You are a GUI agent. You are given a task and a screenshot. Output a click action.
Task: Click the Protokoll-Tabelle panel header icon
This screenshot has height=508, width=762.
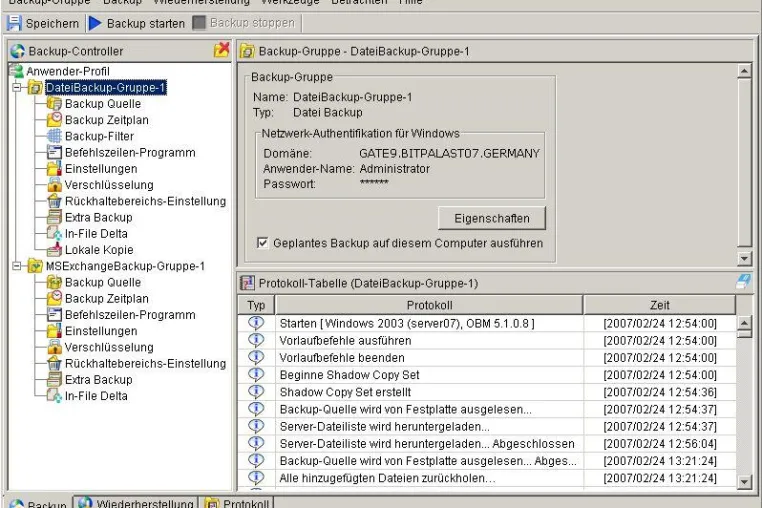coord(247,283)
